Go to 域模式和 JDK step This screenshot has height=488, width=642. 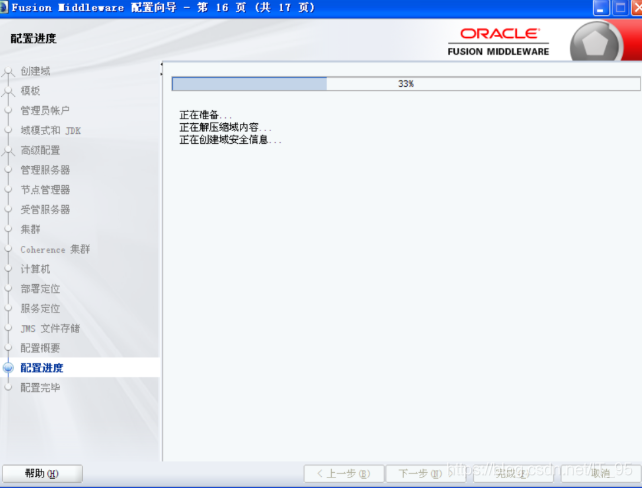[51, 130]
